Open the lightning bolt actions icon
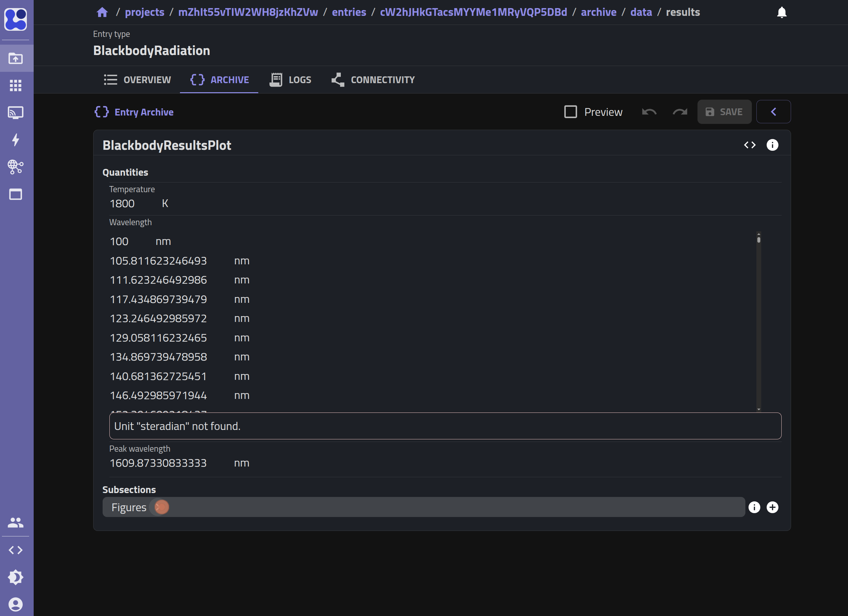 coord(16,140)
